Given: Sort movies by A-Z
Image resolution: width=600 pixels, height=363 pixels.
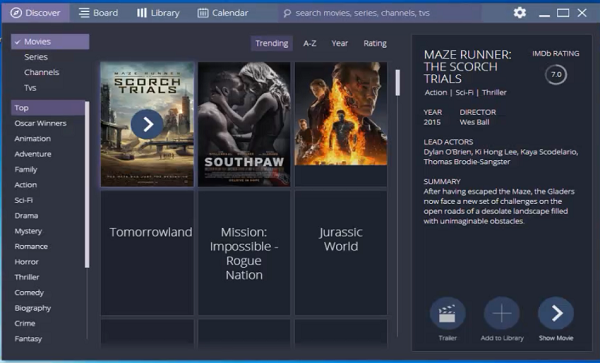Looking at the screenshot, I should click(x=310, y=43).
